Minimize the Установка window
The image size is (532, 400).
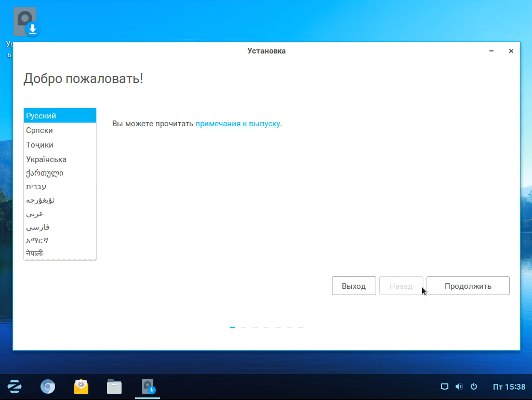click(491, 51)
